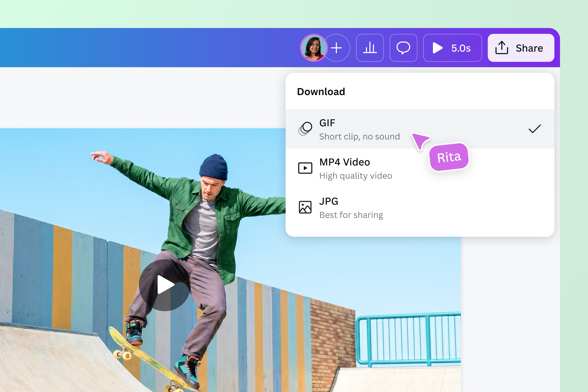Click the GIF overlapping circles icon
Image resolution: width=588 pixels, height=392 pixels.
(x=305, y=128)
